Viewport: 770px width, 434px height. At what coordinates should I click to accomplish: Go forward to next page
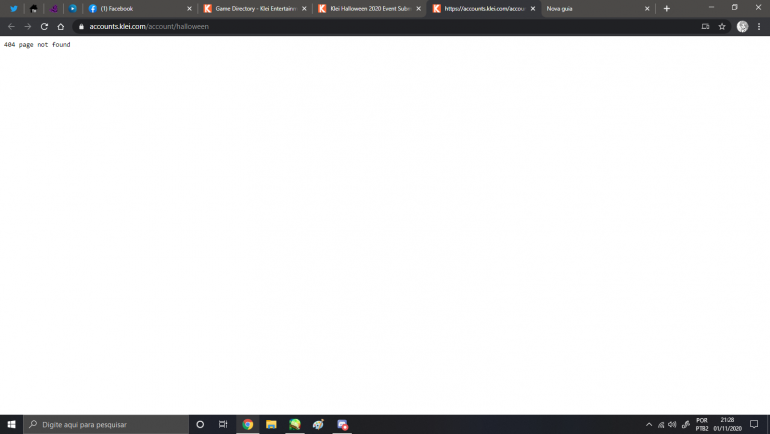click(x=28, y=27)
